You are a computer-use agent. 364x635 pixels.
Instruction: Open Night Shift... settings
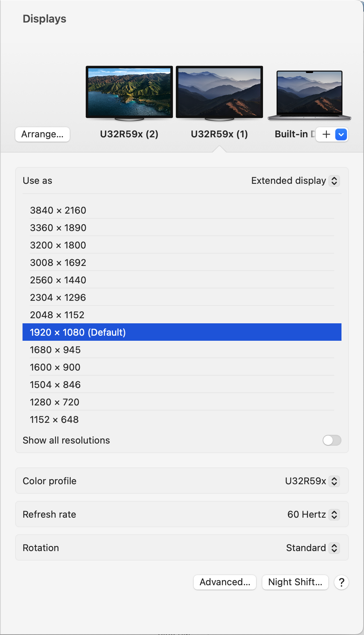[x=295, y=582]
